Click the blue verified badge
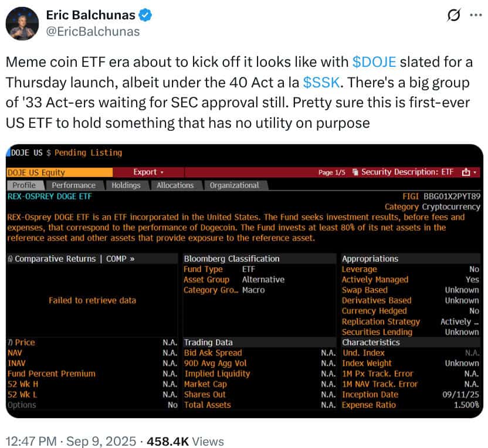488x448 pixels. tap(145, 15)
